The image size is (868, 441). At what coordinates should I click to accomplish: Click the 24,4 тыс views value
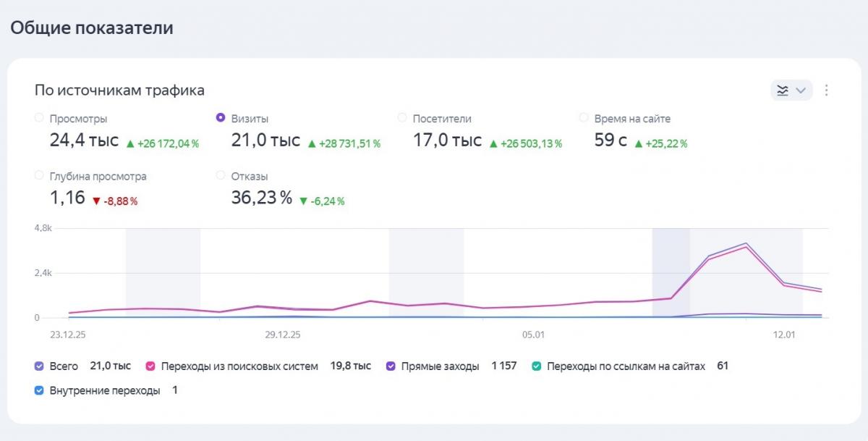tap(84, 140)
